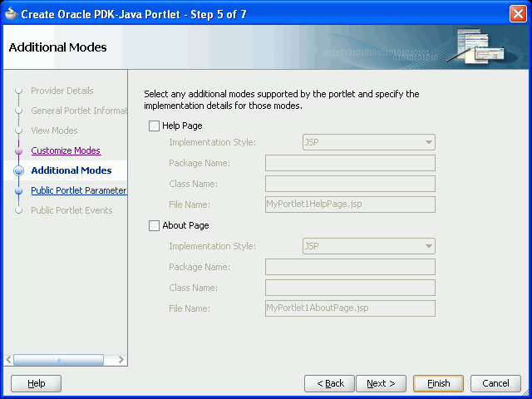Click the About Page Class Name field
The image size is (532, 399).
[350, 288]
